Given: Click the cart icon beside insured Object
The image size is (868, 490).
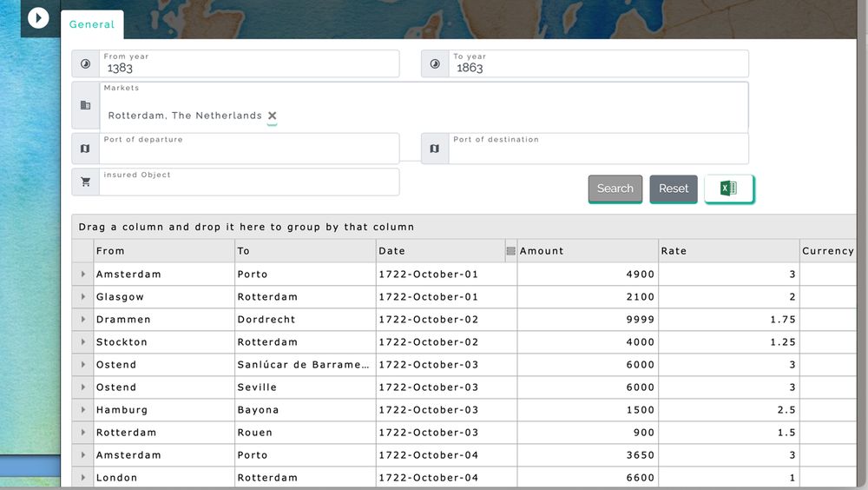Looking at the screenshot, I should 85,182.
